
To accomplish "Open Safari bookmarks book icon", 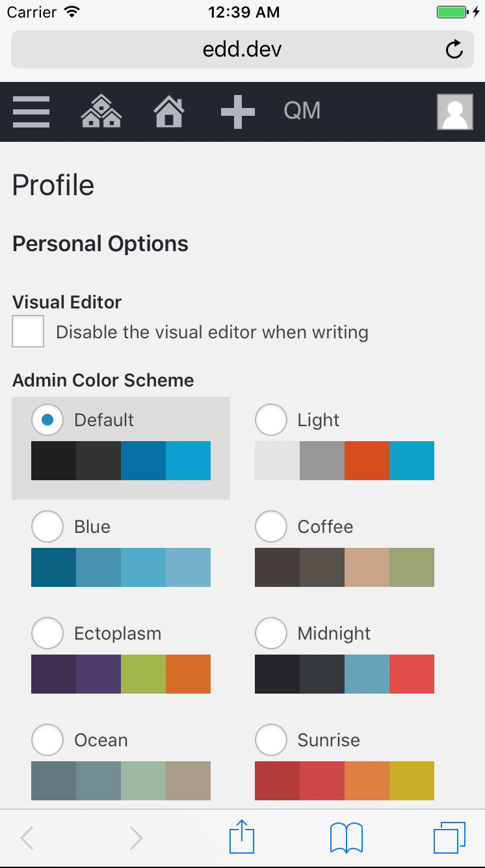I will click(347, 837).
